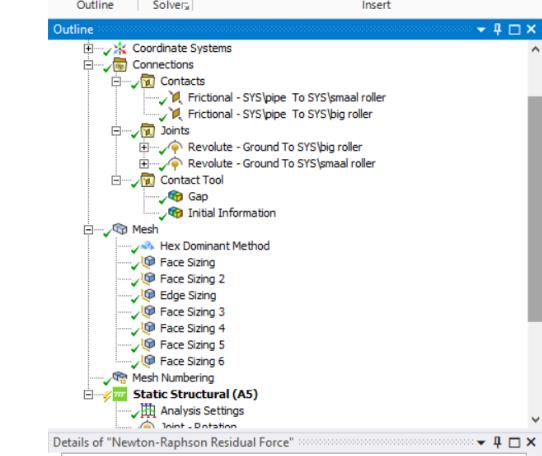Open the Solver group dialog launcher
This screenshot has width=542, height=456.
pos(186,6)
